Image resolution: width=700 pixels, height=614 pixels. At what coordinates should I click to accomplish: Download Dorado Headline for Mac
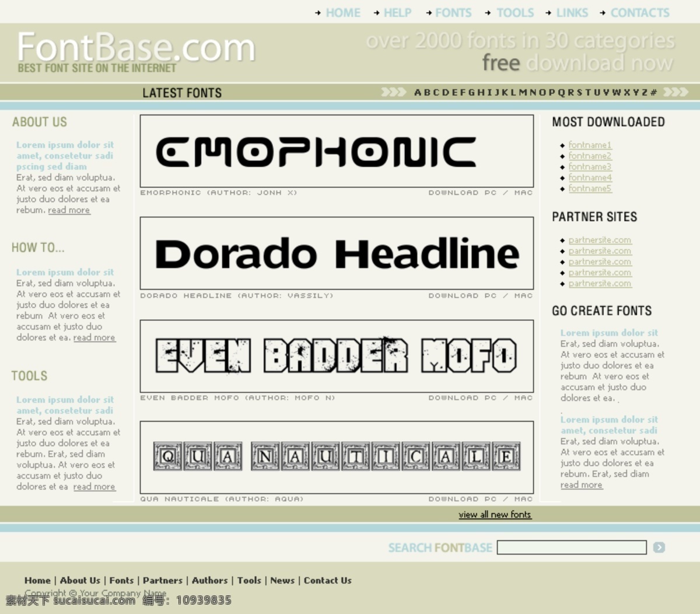(523, 296)
